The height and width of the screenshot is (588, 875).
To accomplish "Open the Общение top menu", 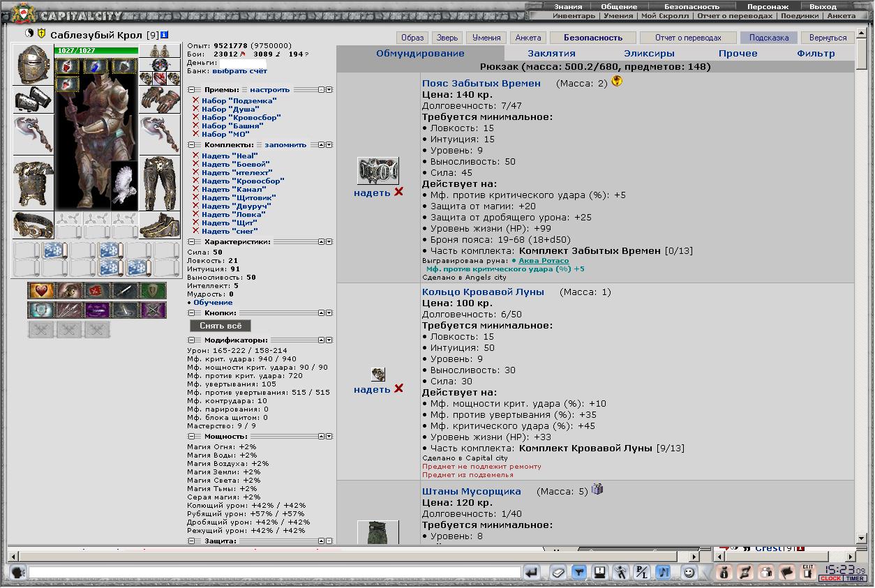I will (619, 6).
